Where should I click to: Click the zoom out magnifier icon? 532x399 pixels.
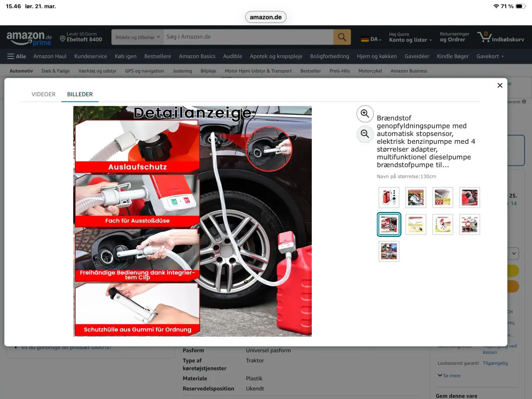tap(365, 134)
